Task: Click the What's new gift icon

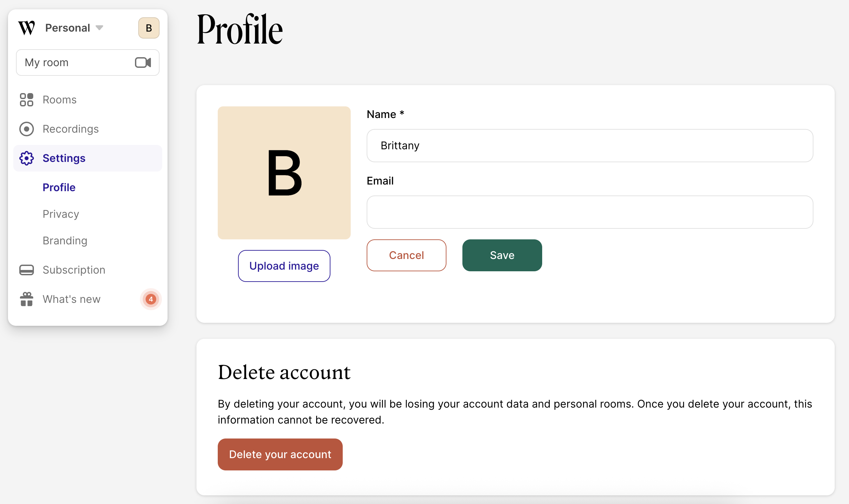Action: 27,299
